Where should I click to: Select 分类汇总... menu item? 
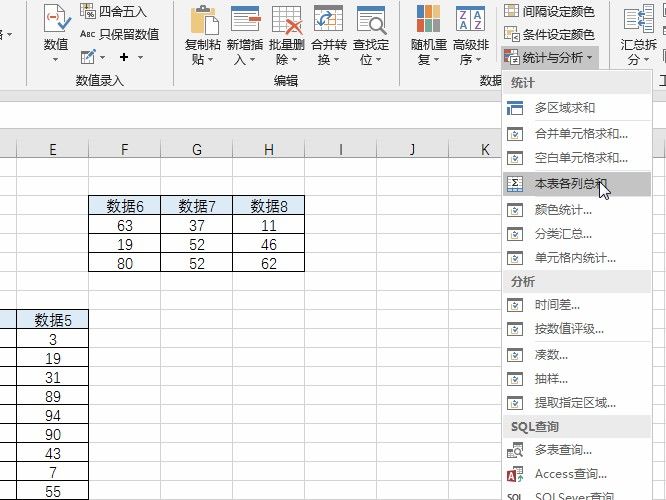click(577, 234)
